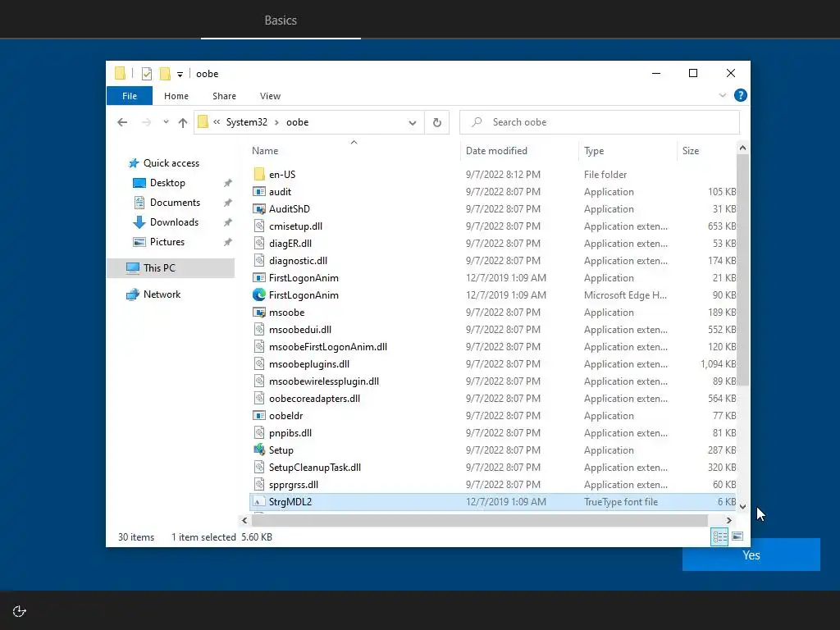The width and height of the screenshot is (840, 630).
Task: Switch to the View ribbon tab
Action: [270, 96]
